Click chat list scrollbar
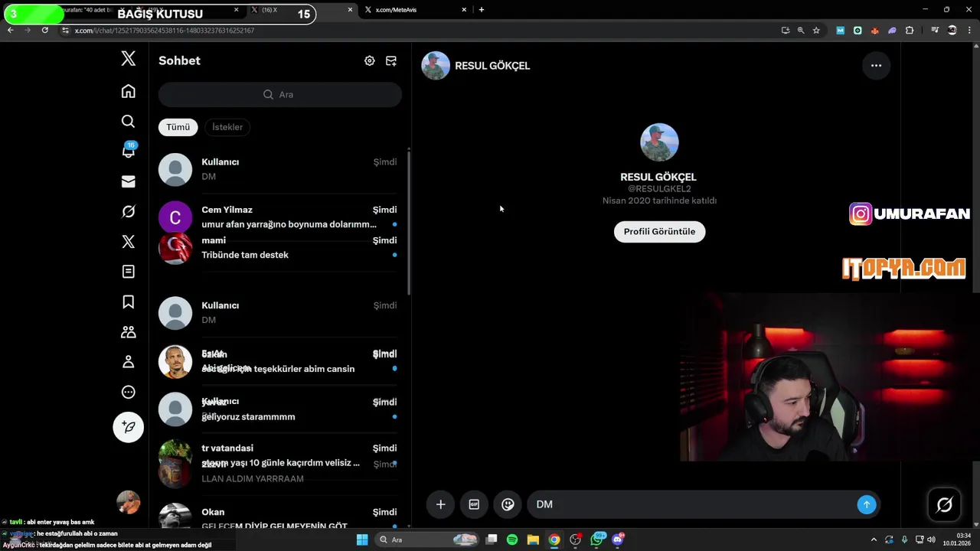Viewport: 980px width, 551px height. 409,222
